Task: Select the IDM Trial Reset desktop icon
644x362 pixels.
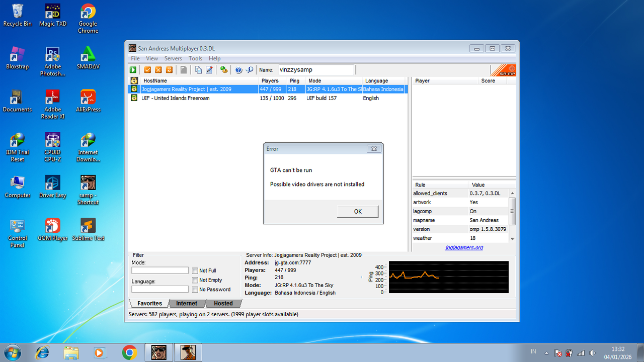Action: click(x=18, y=147)
